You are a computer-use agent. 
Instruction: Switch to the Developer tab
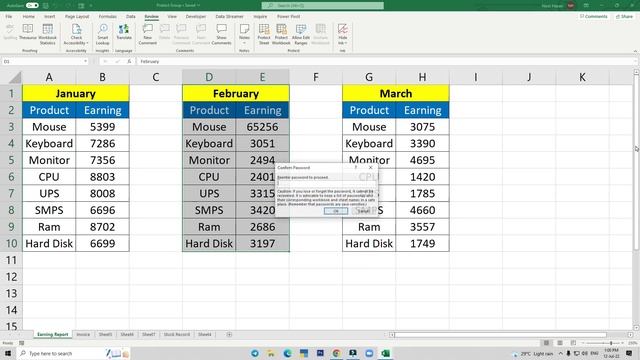[196, 16]
